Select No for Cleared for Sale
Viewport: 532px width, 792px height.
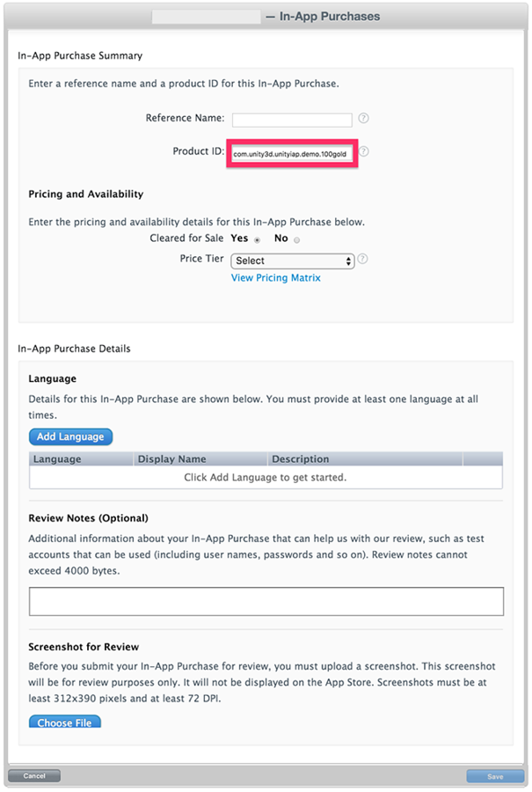[x=297, y=240]
